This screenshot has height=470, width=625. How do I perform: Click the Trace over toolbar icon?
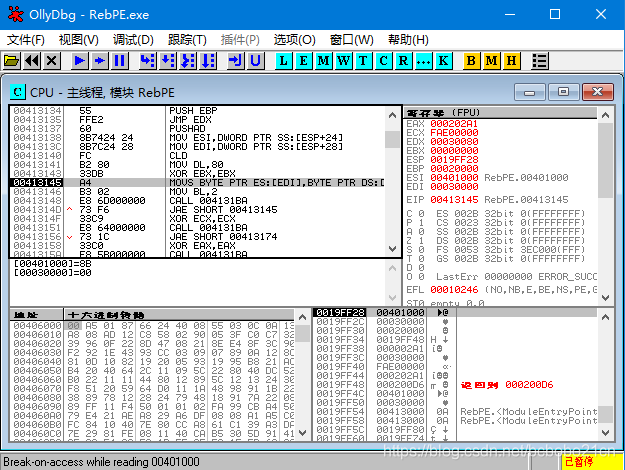point(208,61)
